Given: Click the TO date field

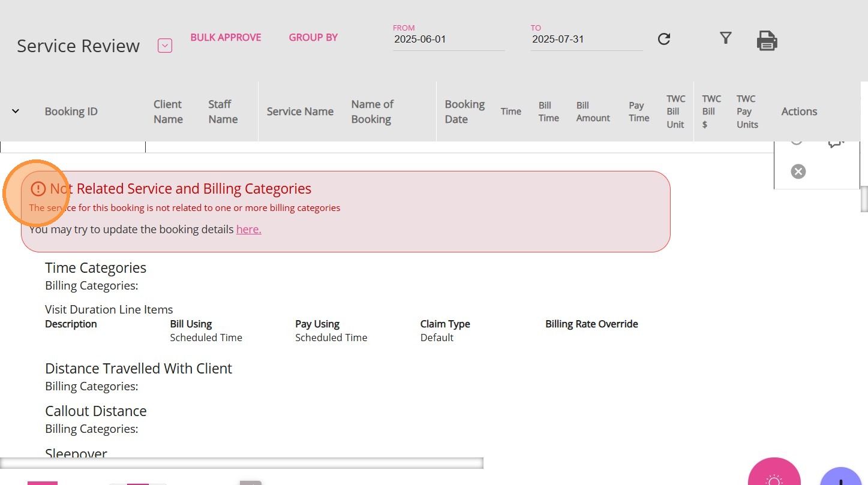Looking at the screenshot, I should tap(586, 40).
